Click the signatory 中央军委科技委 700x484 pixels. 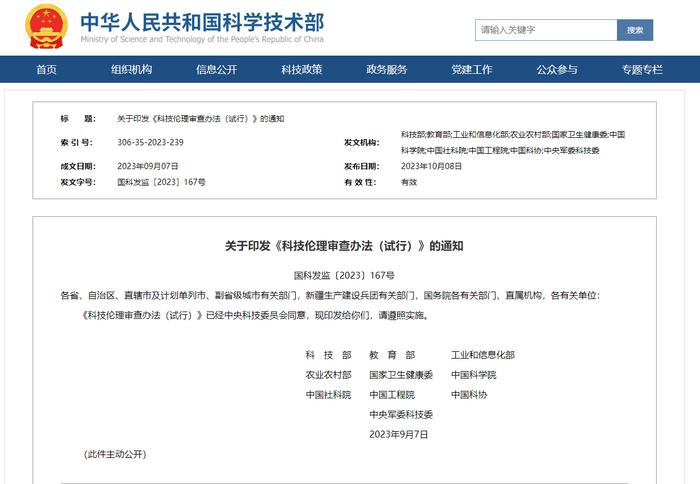(x=401, y=415)
